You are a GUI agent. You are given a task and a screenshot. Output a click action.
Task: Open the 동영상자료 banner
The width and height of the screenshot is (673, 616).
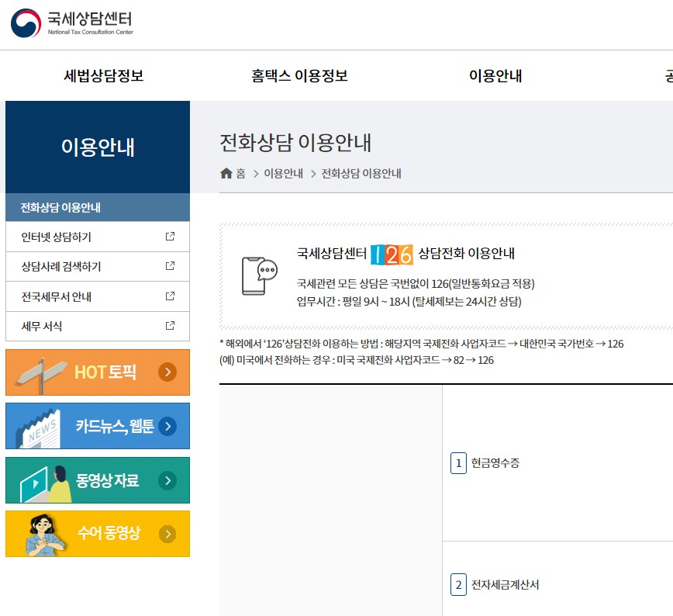[98, 480]
